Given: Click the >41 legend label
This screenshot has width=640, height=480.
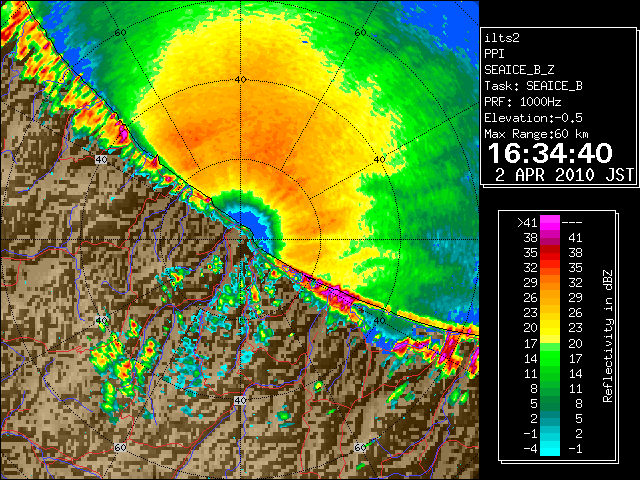Looking at the screenshot, I should pyautogui.click(x=527, y=223).
